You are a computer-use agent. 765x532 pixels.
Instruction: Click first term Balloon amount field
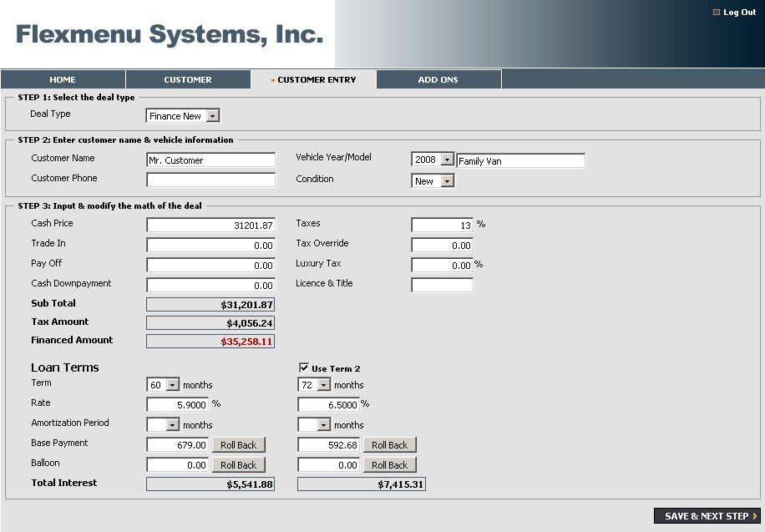coord(178,464)
